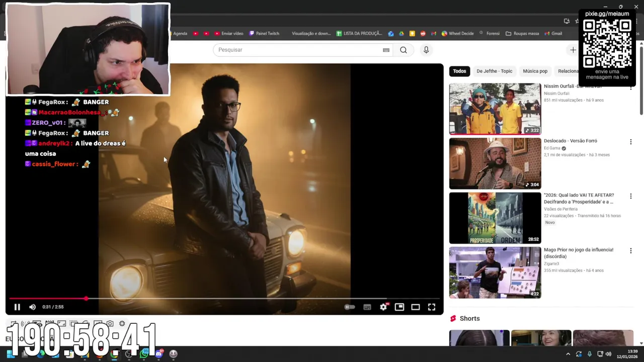Open the middle Shorts thumbnail with the laughing woman
The height and width of the screenshot is (362, 644).
pyautogui.click(x=541, y=338)
